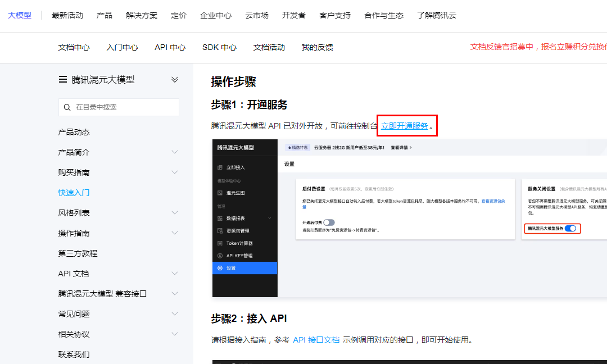Viewport: 607px width, 364px height.
Task: Click the magnifier icon in the directory search box
Action: (67, 107)
